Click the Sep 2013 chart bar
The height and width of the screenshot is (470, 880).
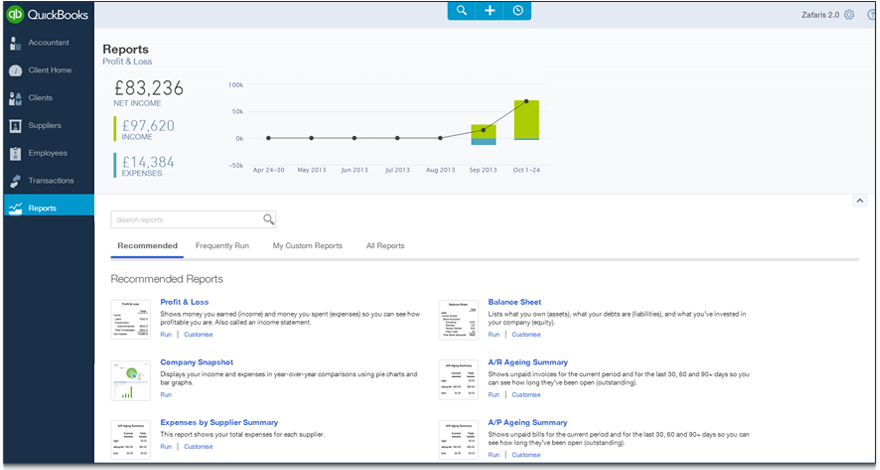(483, 134)
